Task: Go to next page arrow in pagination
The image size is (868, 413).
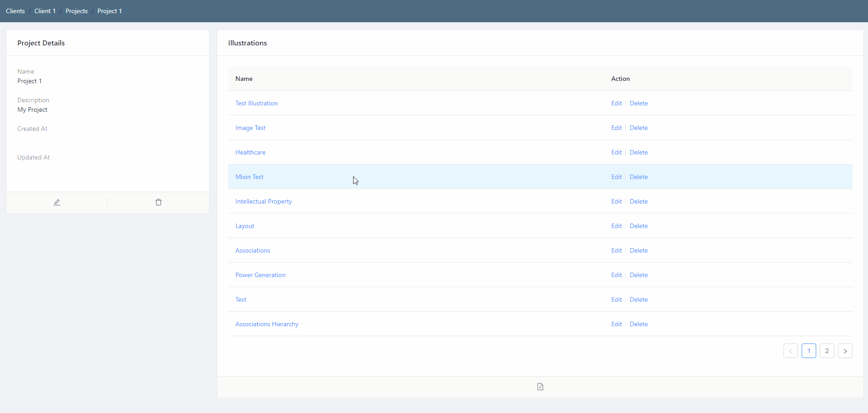Action: (845, 351)
